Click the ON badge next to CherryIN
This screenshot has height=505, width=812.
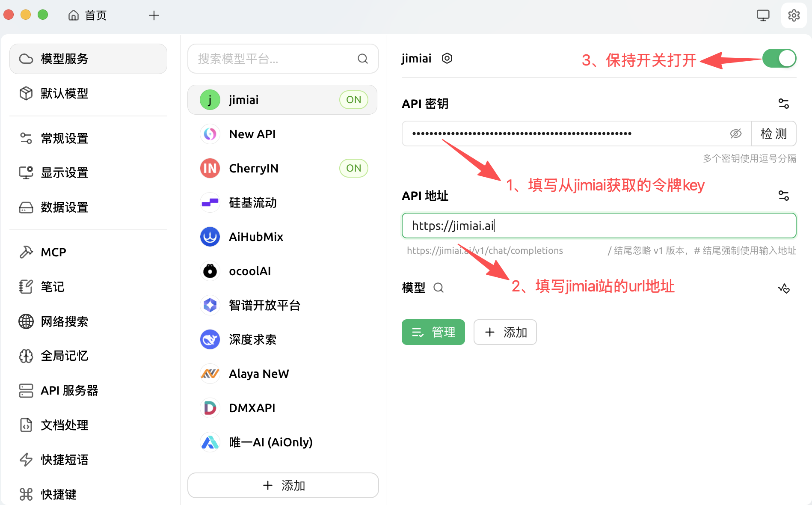(353, 168)
